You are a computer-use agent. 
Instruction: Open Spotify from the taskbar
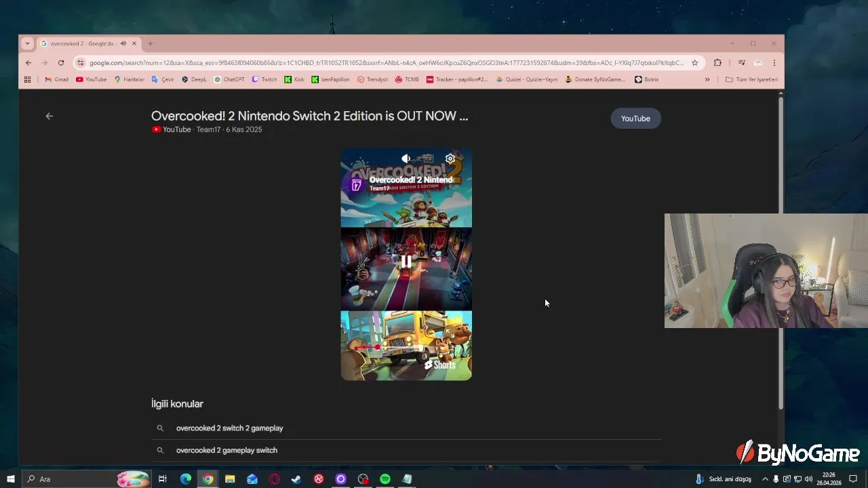pos(385,479)
